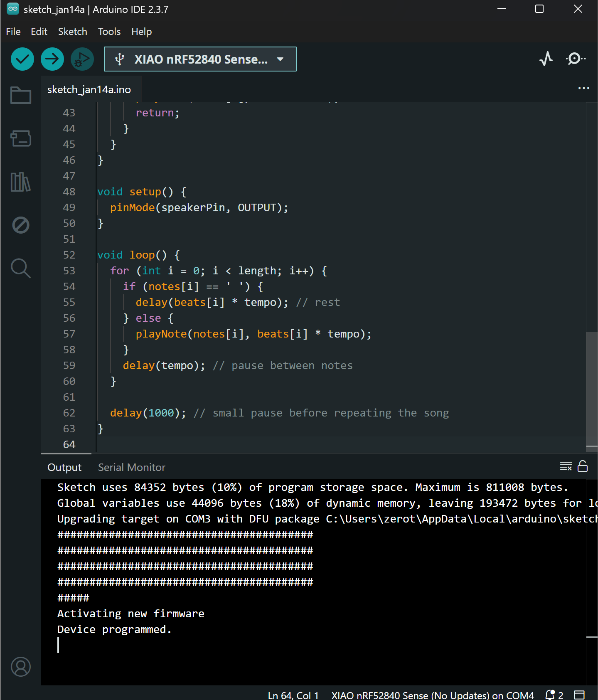Click 'playNote' in the code editor
Screen dimensions: 598x700
[161, 334]
